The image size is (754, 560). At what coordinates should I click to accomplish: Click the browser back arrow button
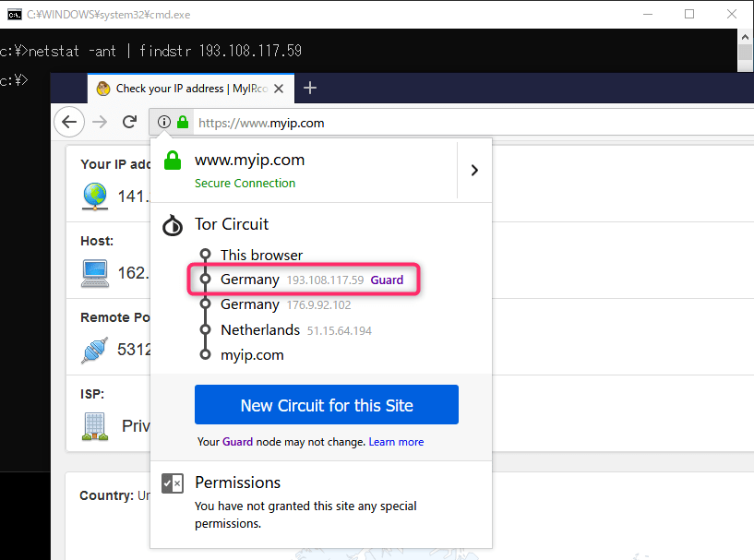pyautogui.click(x=69, y=122)
